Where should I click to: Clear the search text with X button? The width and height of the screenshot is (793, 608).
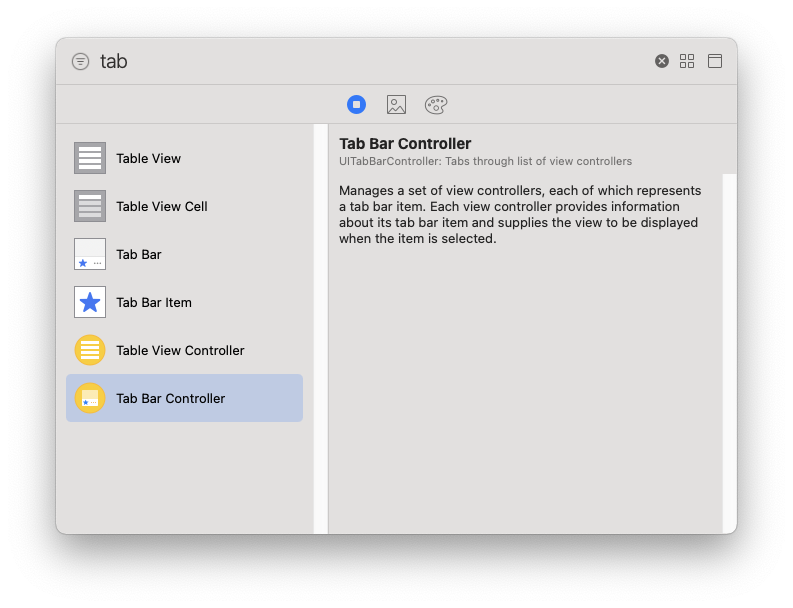(662, 61)
